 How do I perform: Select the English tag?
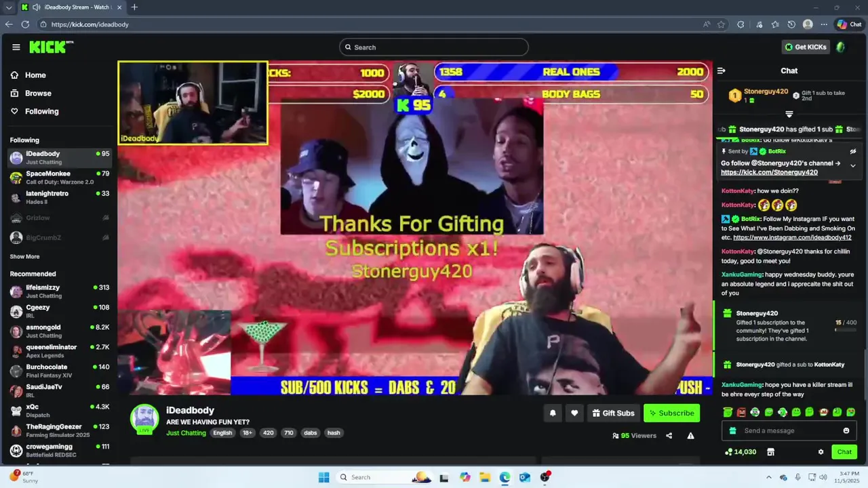coord(222,433)
